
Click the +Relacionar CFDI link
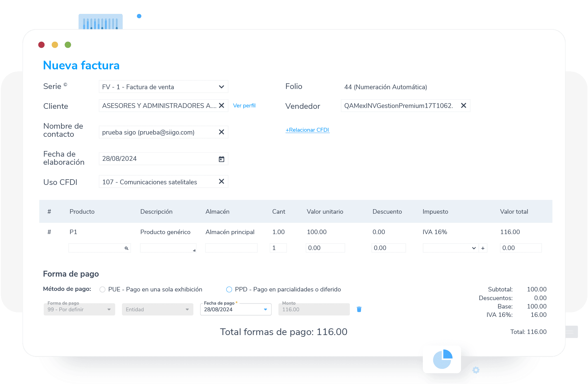click(307, 130)
